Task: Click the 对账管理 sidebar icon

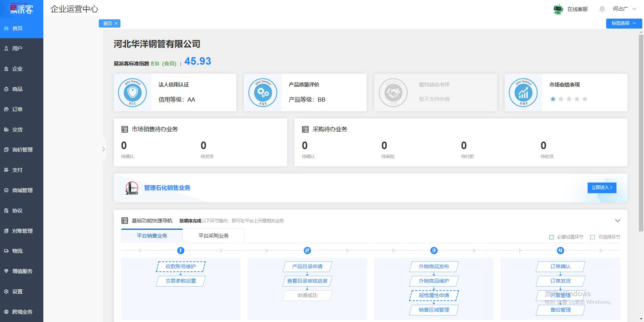Action: pyautogui.click(x=6, y=231)
